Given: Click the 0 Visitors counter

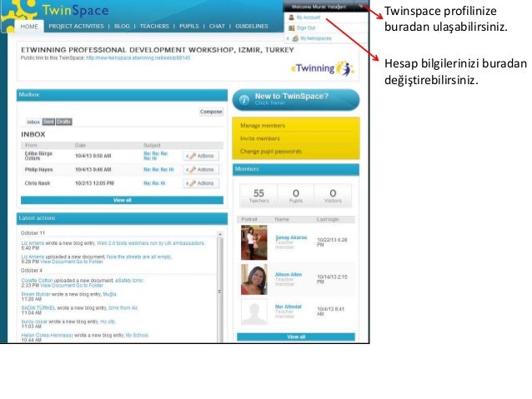Looking at the screenshot, I should point(333,196).
